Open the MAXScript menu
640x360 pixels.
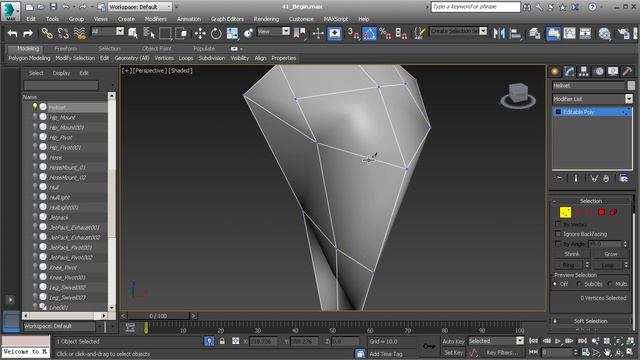click(x=336, y=19)
